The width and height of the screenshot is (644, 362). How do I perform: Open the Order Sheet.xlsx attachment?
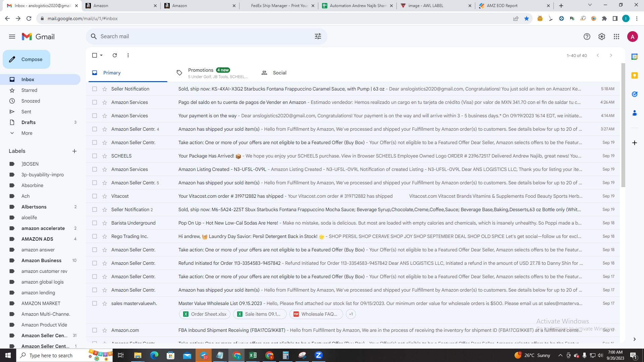(205, 314)
